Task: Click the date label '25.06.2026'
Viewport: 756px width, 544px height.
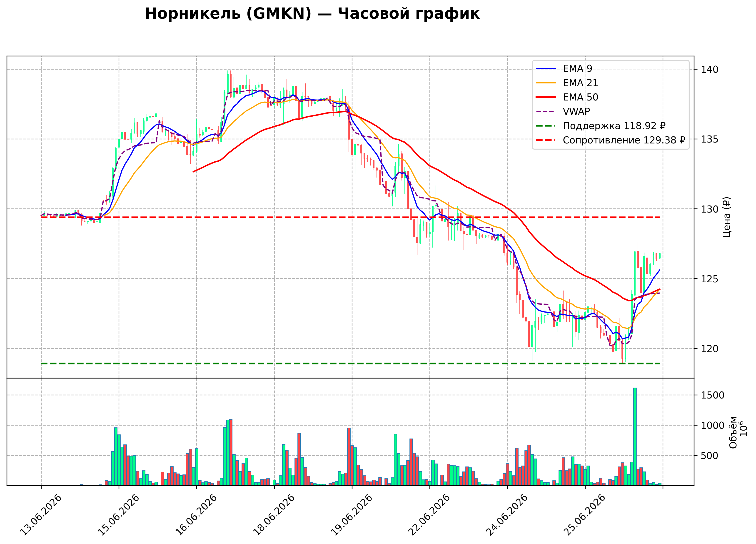Action: pos(585,515)
